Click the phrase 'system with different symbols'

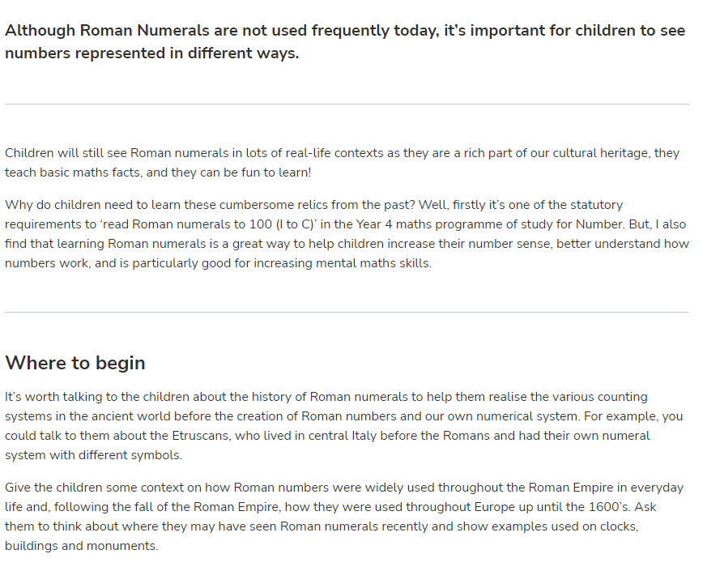pos(92,455)
